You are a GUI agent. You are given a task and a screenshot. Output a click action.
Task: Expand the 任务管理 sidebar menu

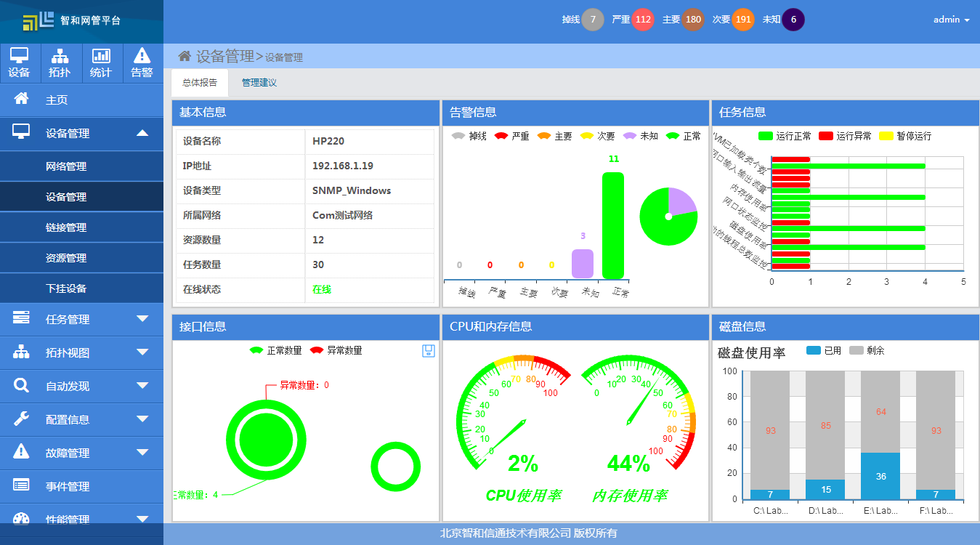tap(81, 319)
